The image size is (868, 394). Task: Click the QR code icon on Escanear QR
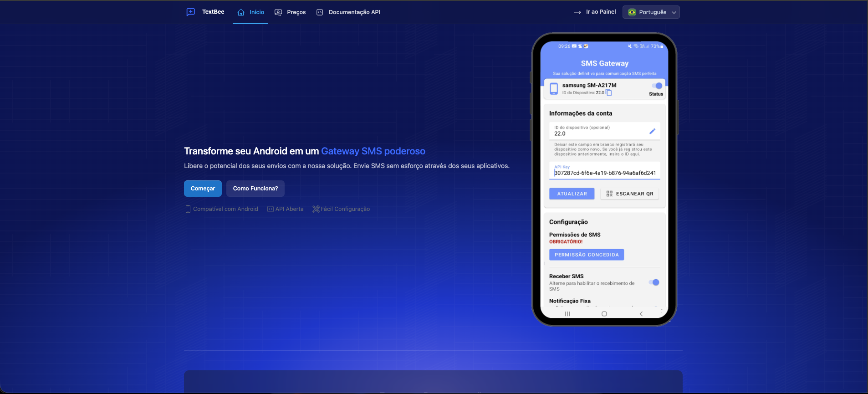pyautogui.click(x=609, y=194)
